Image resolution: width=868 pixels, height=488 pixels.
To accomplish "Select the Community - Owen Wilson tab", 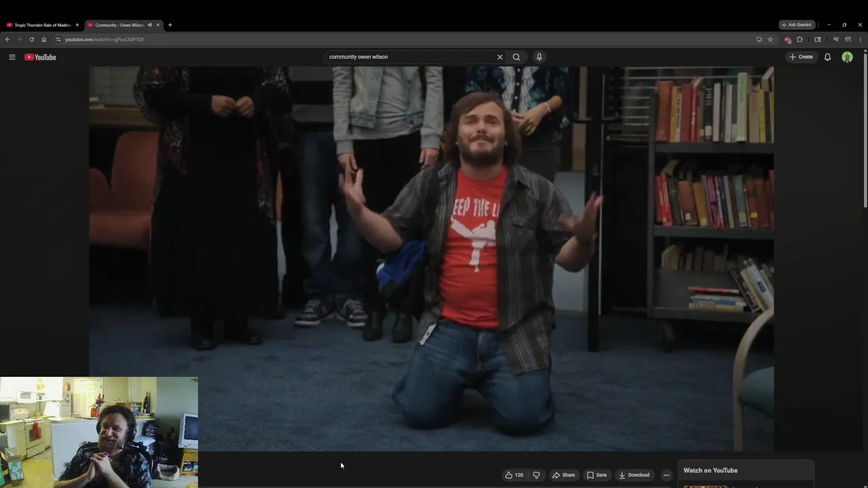I will pyautogui.click(x=119, y=25).
